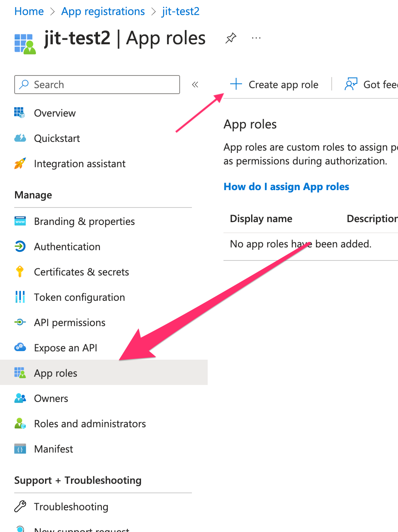Click the Manifest braces icon

tap(20, 449)
